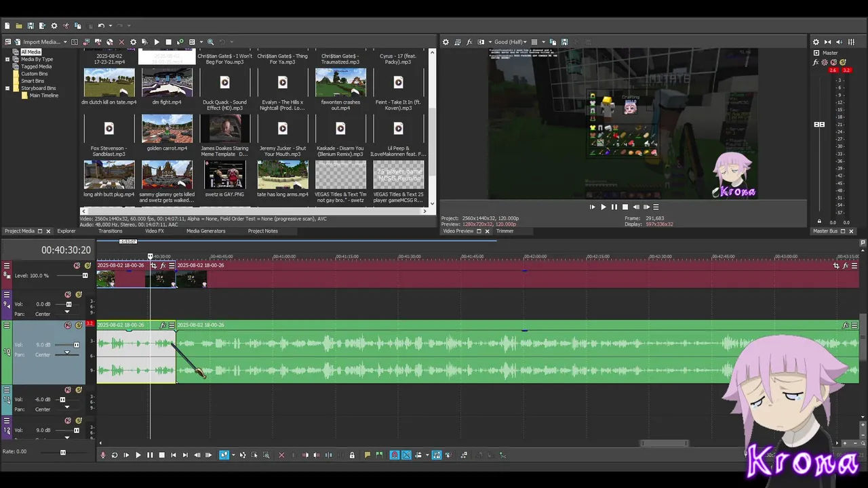868x488 pixels.
Task: Switch to the Trimmer tab
Action: pyautogui.click(x=505, y=231)
